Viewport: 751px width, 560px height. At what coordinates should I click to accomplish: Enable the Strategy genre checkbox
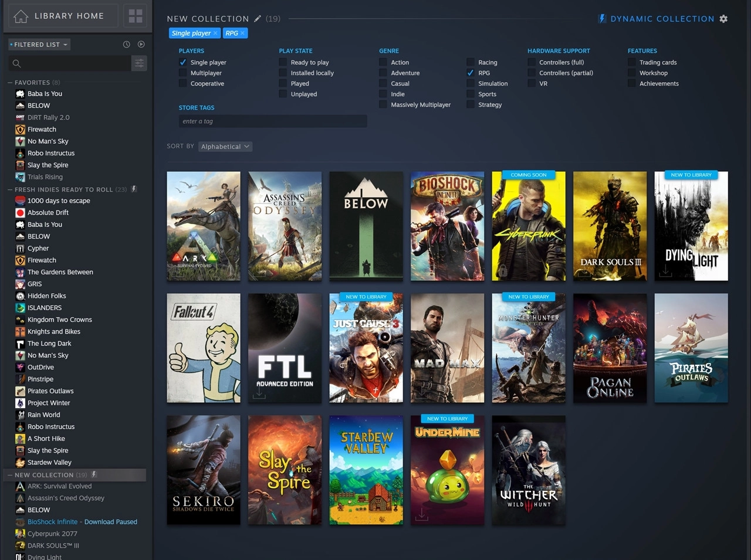pyautogui.click(x=471, y=104)
